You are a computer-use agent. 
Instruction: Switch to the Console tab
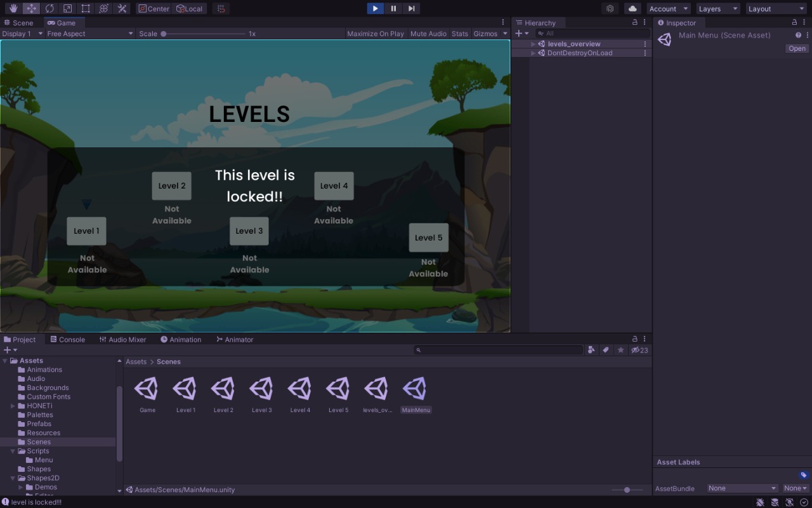tap(67, 340)
